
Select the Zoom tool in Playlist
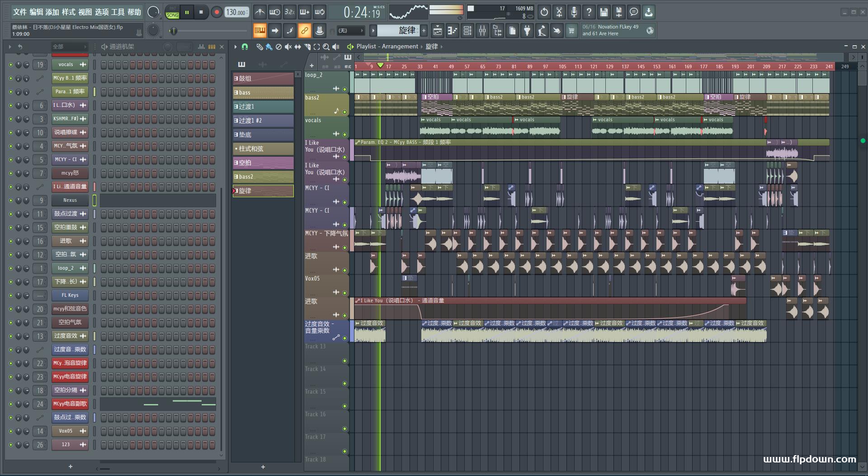pos(326,47)
